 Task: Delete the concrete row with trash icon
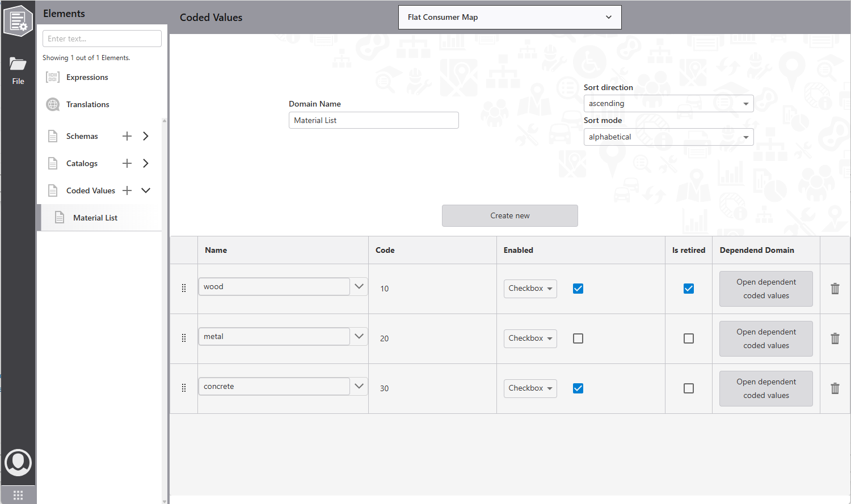coord(835,388)
